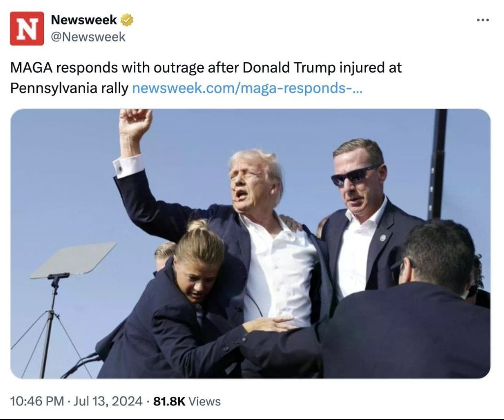Click the 81.8K view count
This screenshot has width=504, height=420.
[169, 401]
